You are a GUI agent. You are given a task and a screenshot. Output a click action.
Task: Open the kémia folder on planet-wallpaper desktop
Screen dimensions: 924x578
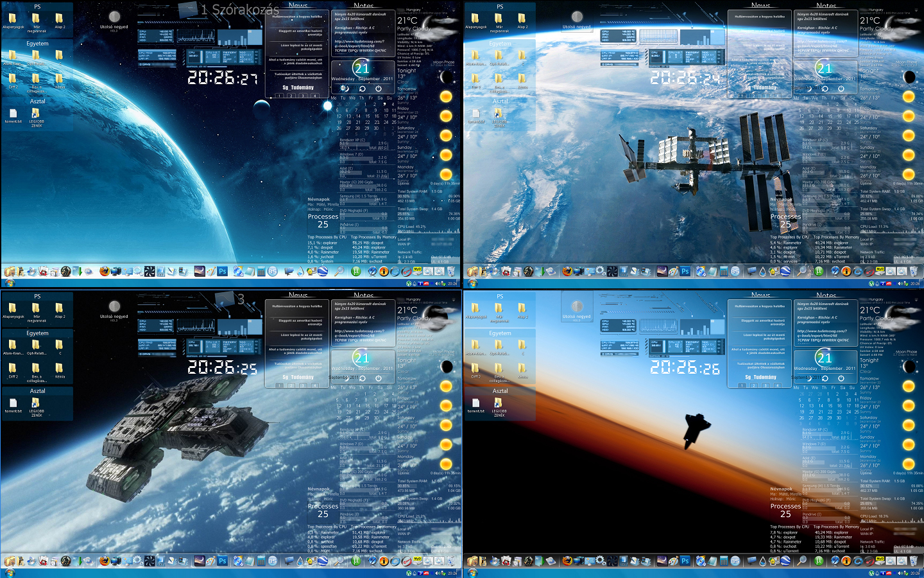[60, 80]
